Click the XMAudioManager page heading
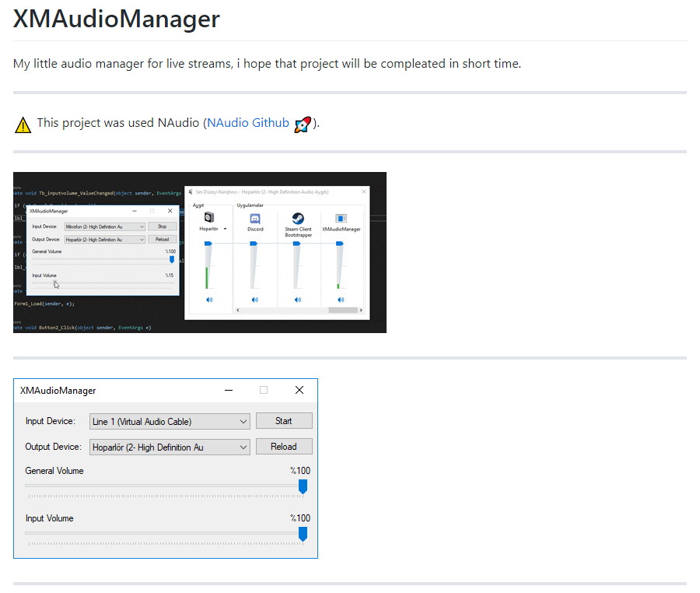 (x=117, y=19)
